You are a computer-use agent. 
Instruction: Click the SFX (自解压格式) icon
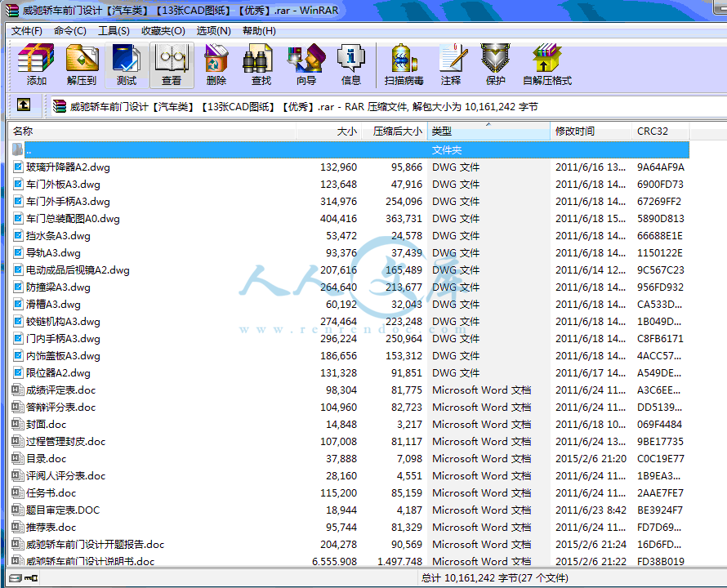[547, 64]
